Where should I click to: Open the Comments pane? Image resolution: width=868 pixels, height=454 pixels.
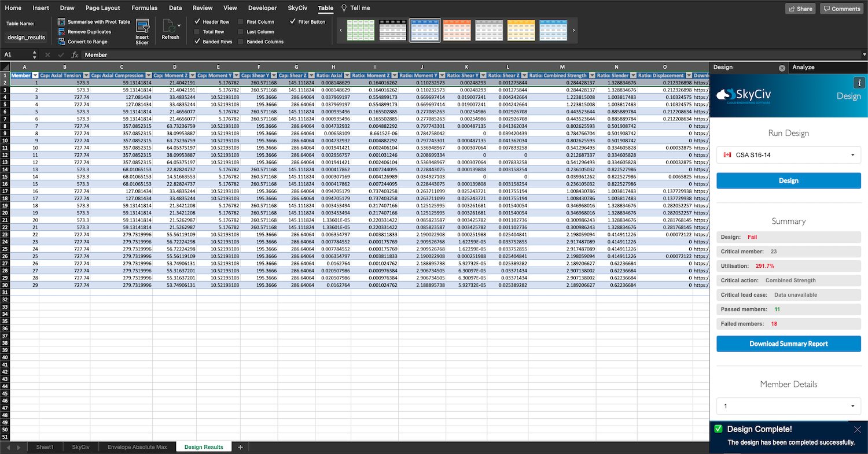click(842, 9)
